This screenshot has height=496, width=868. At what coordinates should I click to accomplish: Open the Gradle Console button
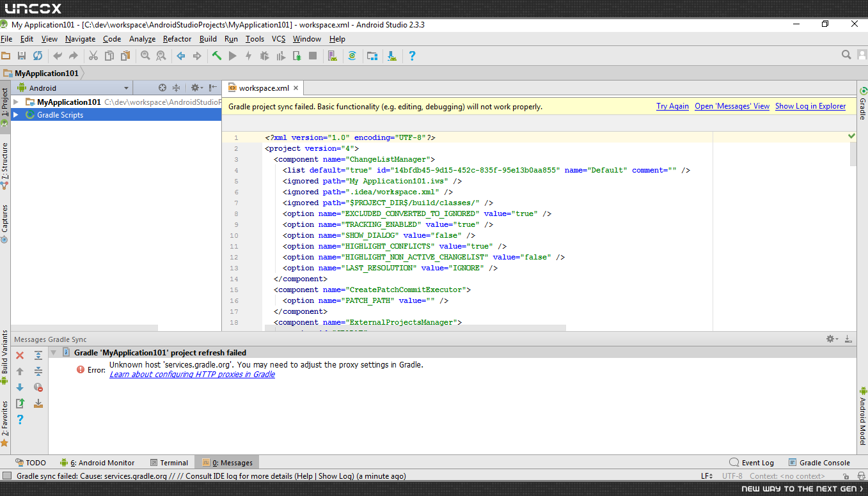click(x=819, y=463)
